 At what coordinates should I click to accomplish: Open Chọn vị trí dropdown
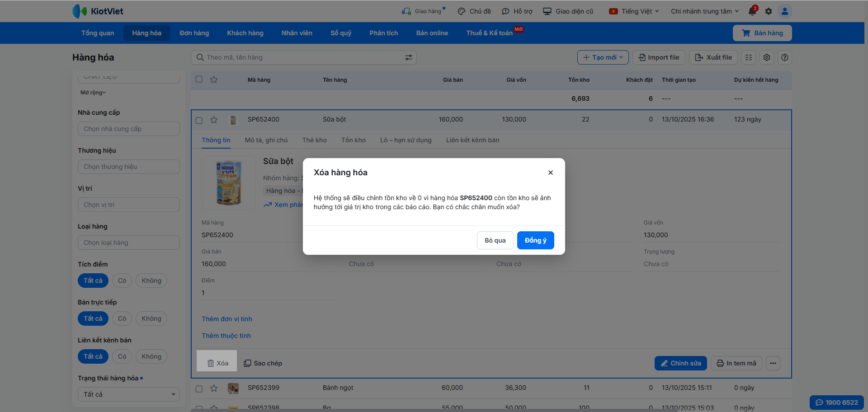pos(129,205)
